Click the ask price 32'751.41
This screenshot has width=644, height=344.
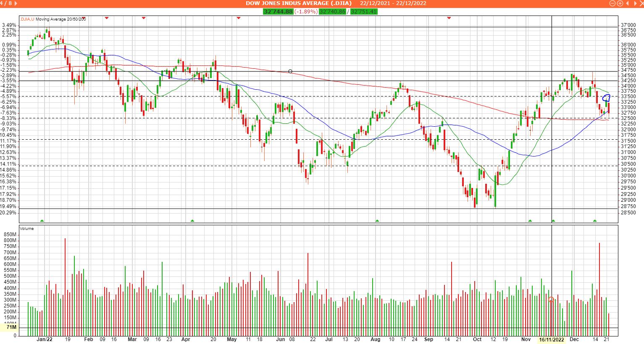pyautogui.click(x=364, y=11)
